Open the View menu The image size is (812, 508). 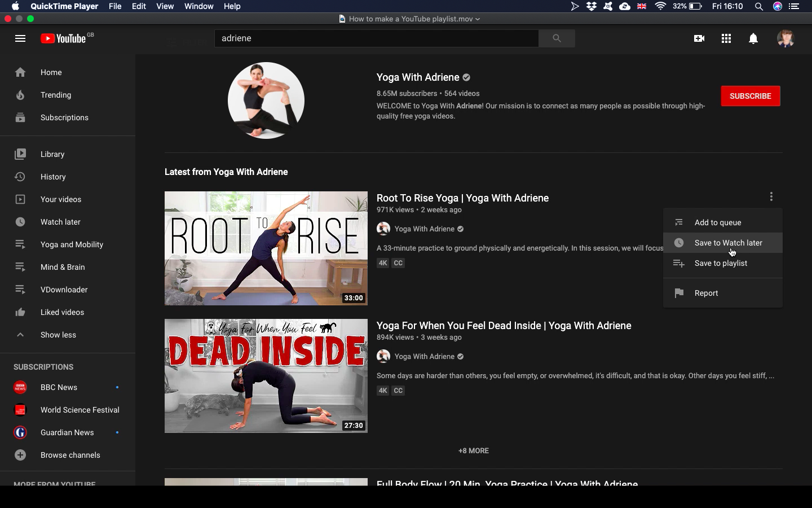(165, 6)
